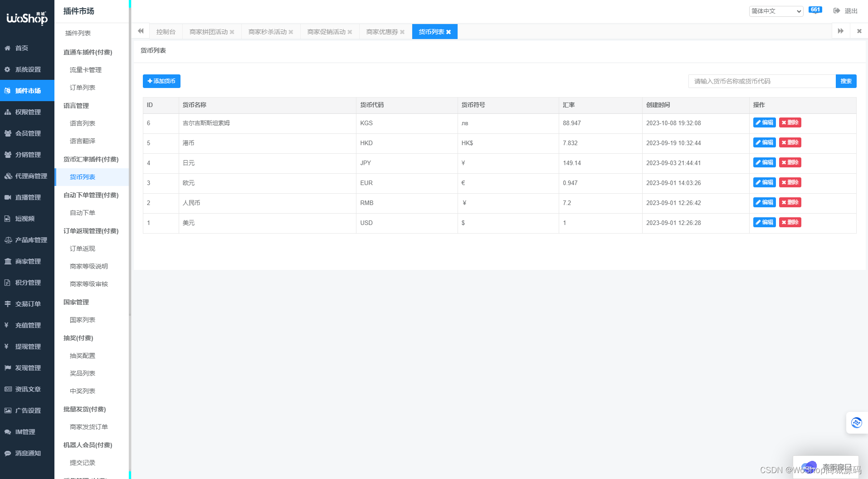The width and height of the screenshot is (868, 479).
Task: Open 订单返现 submenu item
Action: [x=83, y=249]
